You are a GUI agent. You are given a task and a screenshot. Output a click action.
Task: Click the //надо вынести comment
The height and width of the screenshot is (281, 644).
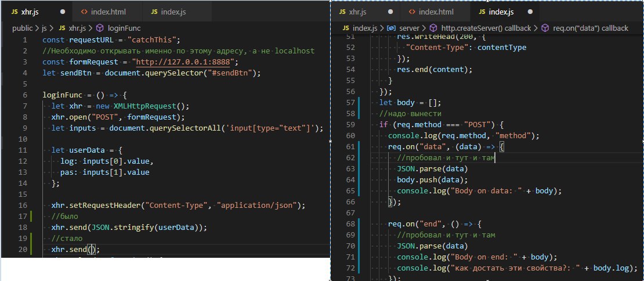point(410,113)
